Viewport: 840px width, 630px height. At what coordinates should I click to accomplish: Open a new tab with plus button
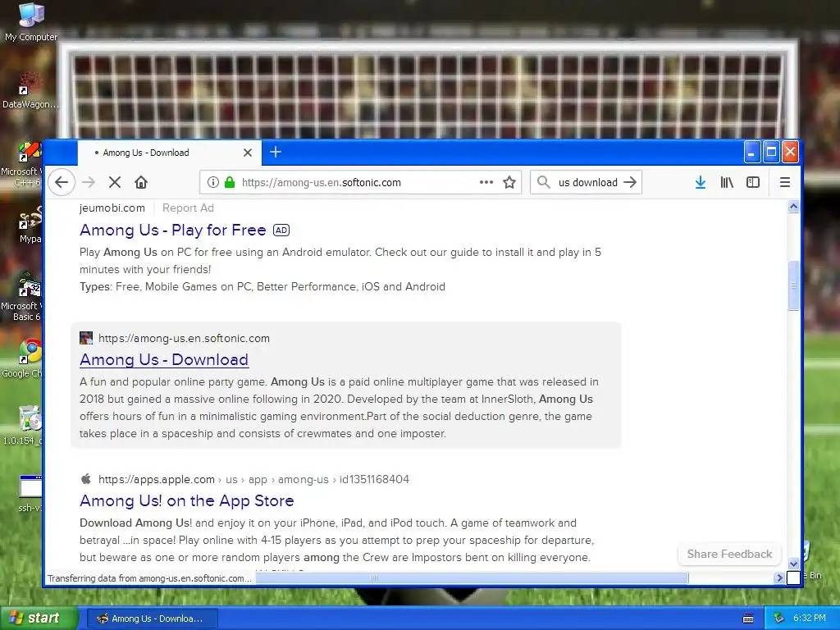click(276, 152)
